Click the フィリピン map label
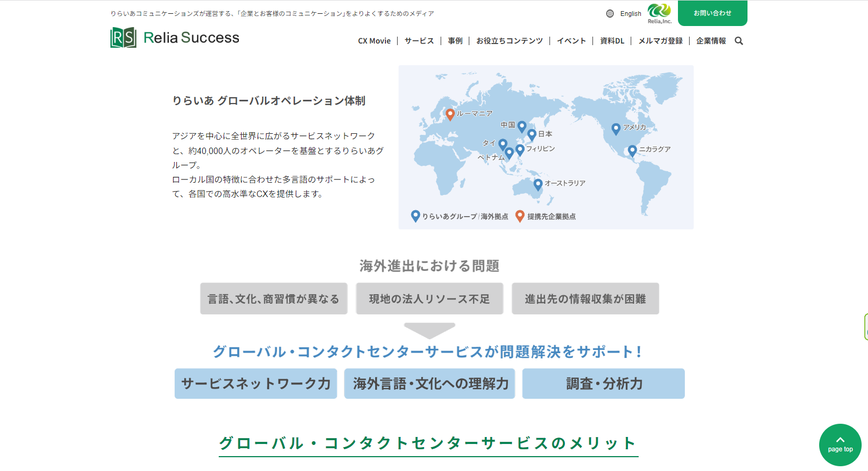Screen dimensions: 868x471 540,149
